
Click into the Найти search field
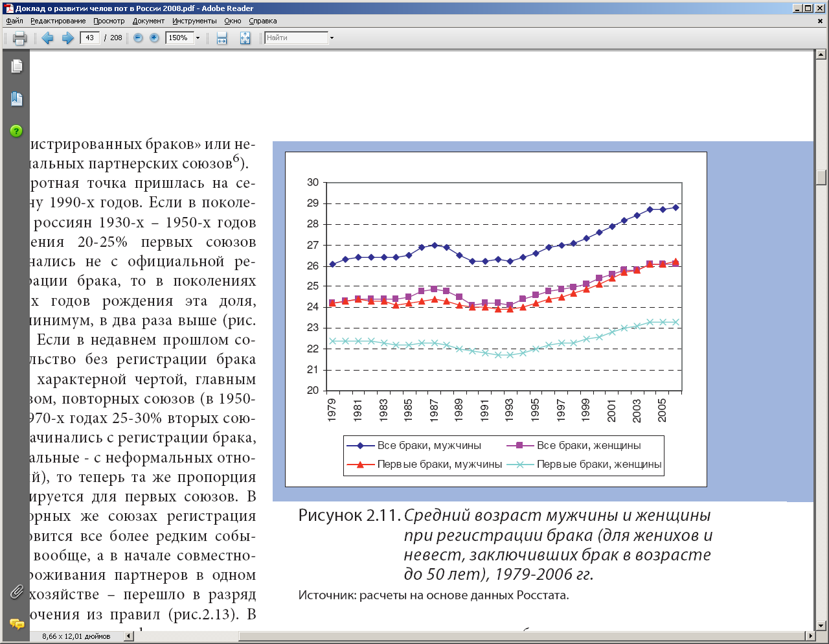click(297, 38)
